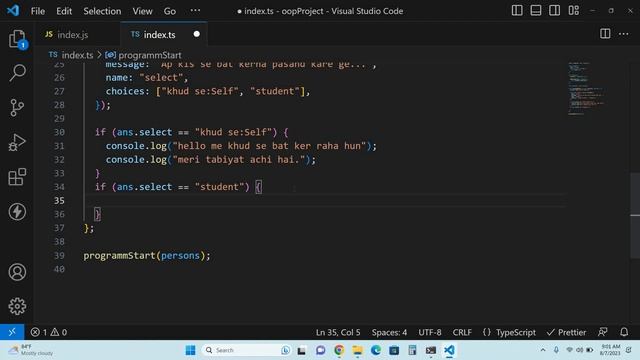Toggle secondary side bar layout icon
640x360 pixels.
tap(554, 11)
